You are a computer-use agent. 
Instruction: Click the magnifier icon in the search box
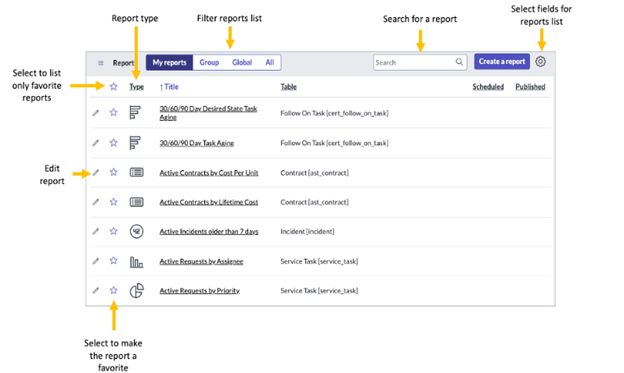(459, 62)
